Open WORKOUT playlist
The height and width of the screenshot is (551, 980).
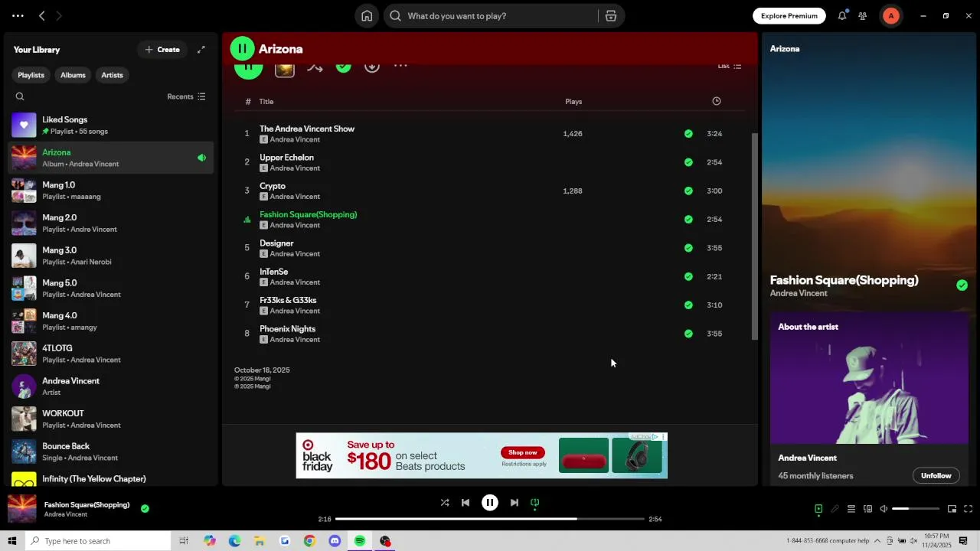(x=111, y=419)
